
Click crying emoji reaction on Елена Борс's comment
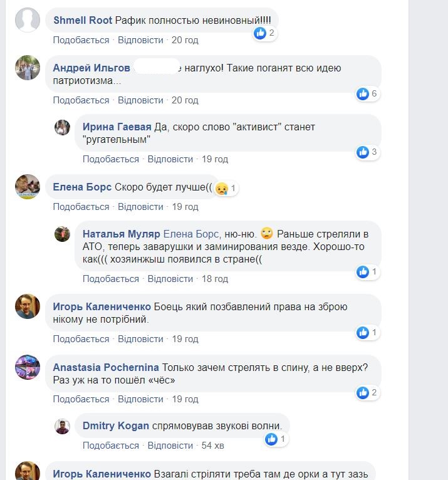click(x=221, y=188)
